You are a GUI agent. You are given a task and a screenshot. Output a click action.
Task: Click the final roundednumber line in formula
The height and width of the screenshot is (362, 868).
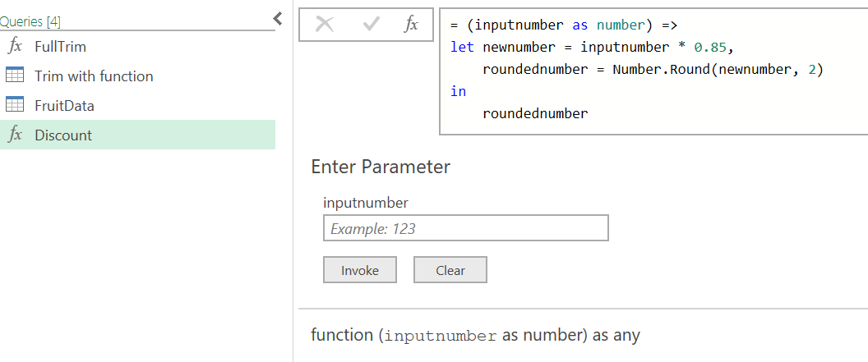(535, 113)
